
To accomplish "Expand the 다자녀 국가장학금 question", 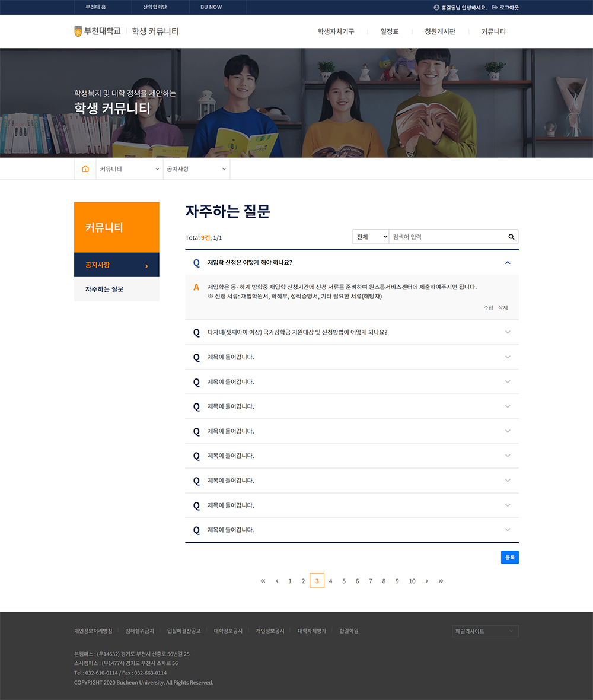I will point(352,332).
